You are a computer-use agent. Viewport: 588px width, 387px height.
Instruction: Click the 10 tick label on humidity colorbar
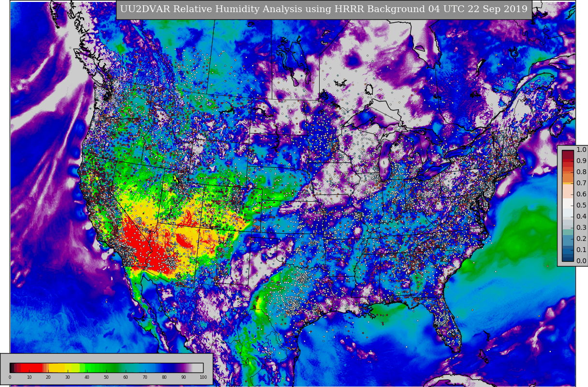[29, 377]
